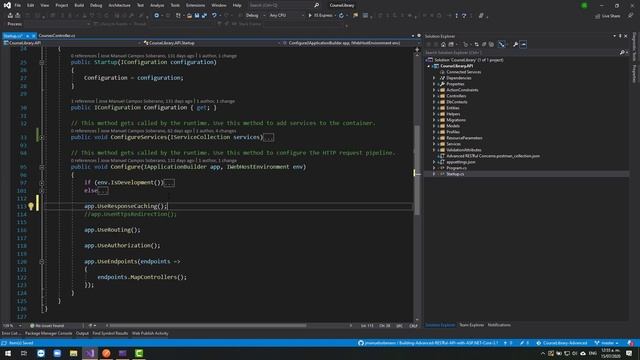Expand the Entities folder
Viewport: 640px width, 360px height.
tap(434, 108)
